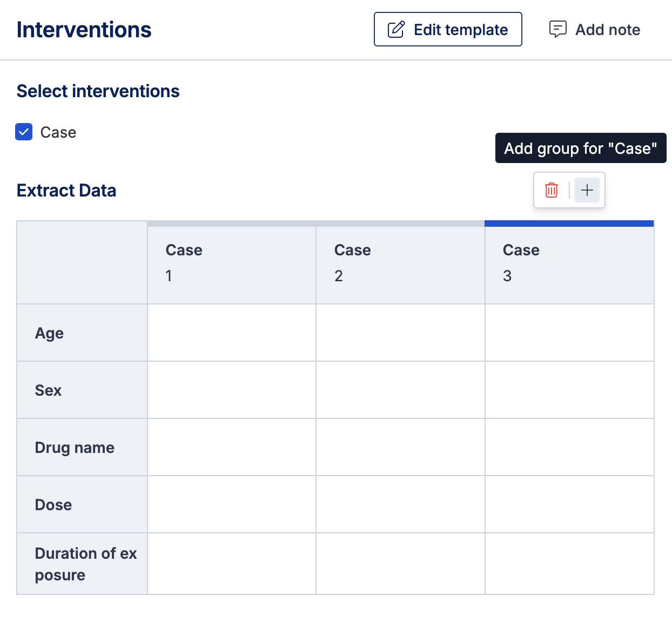
Task: Open the Edit template button
Action: [448, 29]
